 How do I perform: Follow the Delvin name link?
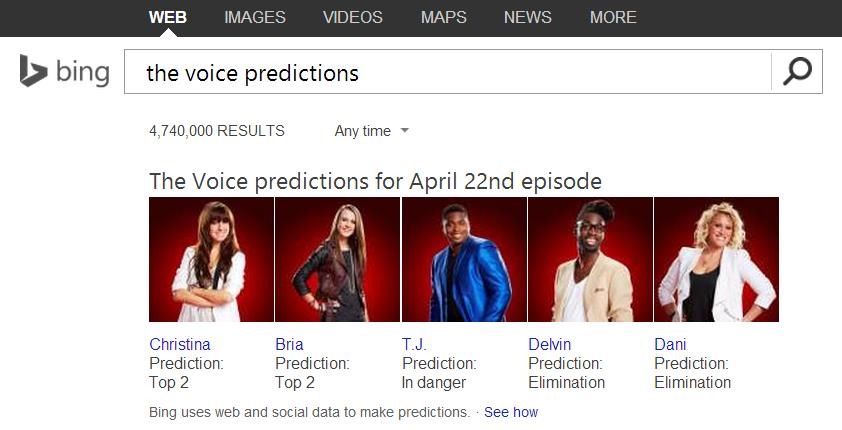pos(550,345)
